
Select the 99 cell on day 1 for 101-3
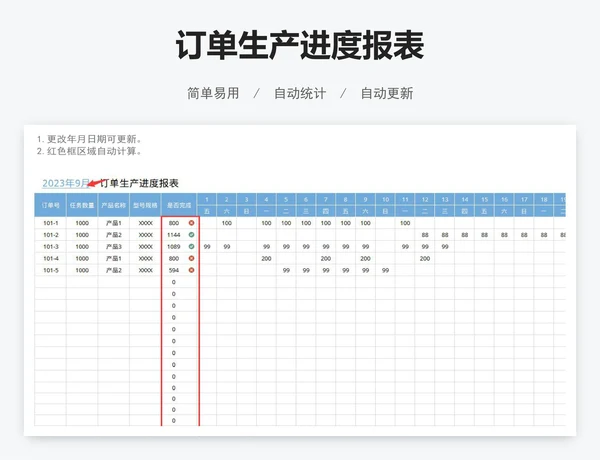click(x=207, y=247)
